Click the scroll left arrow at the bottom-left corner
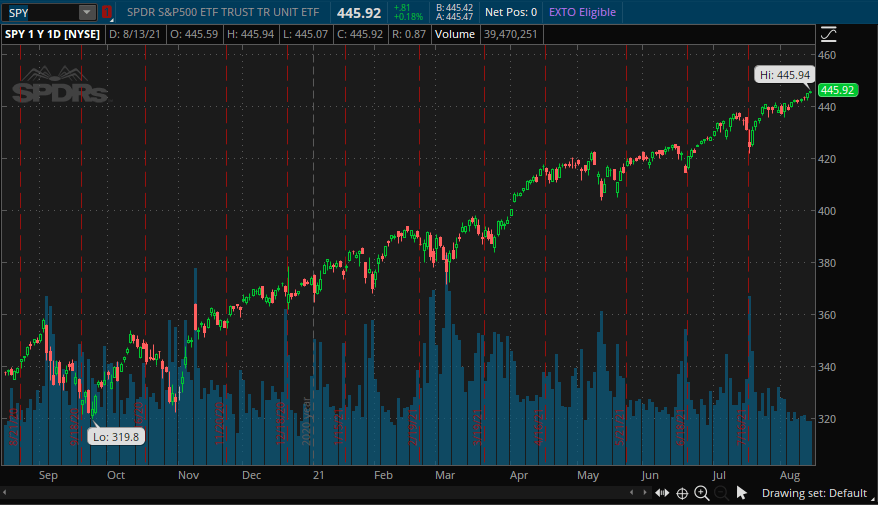Screen dimensions: 878x505 point(4,493)
